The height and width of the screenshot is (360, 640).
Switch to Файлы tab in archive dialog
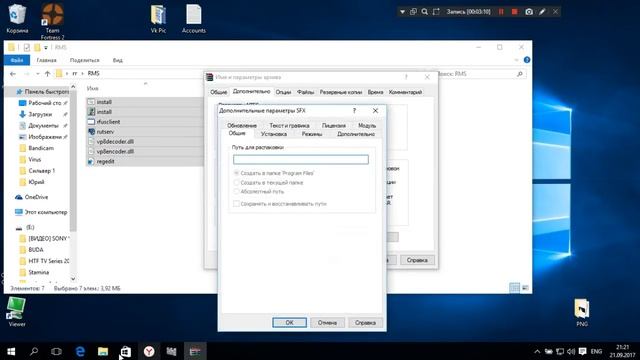point(305,92)
